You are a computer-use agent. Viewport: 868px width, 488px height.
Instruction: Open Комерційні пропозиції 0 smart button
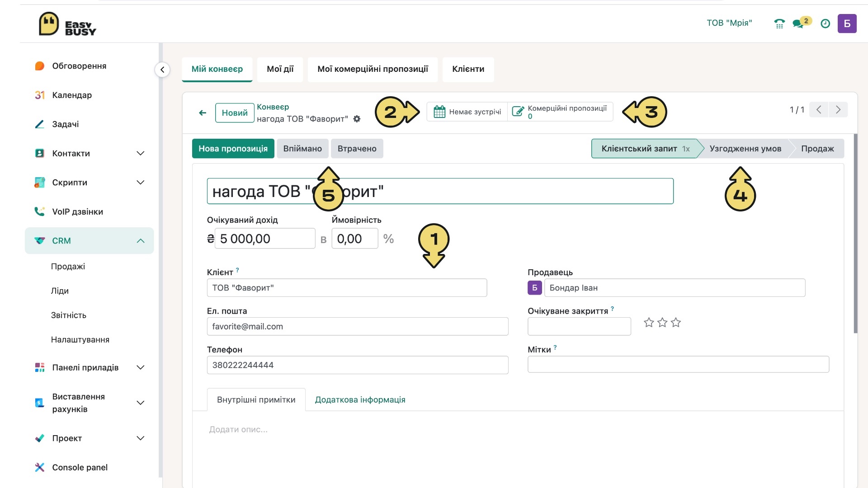(561, 112)
